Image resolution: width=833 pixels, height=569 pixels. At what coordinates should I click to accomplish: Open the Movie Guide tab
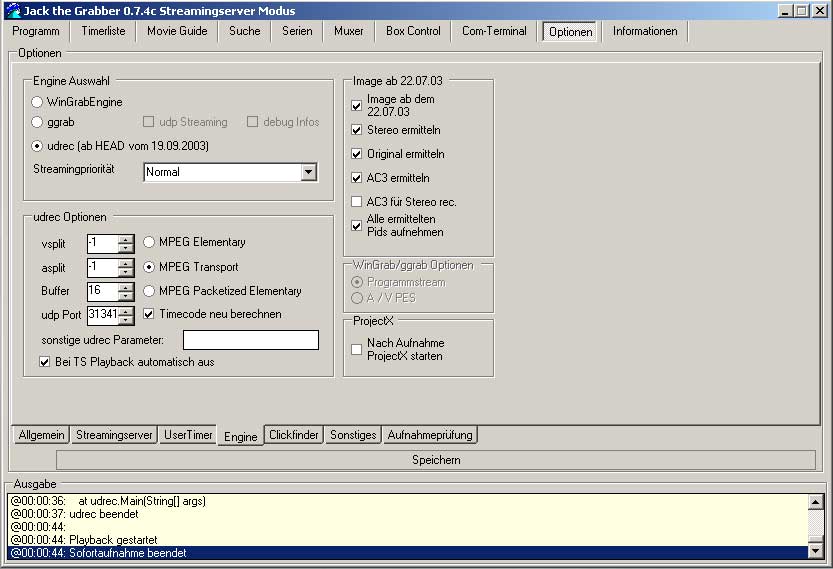coord(177,31)
